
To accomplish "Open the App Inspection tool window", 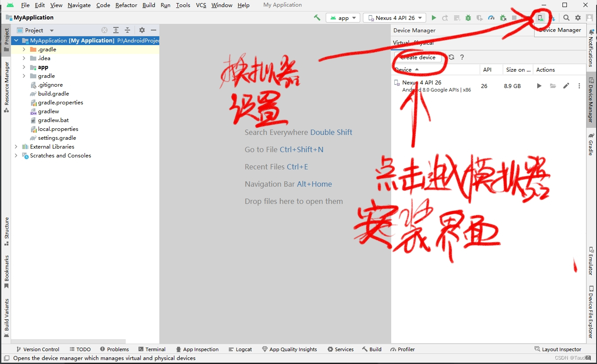I will point(197,349).
